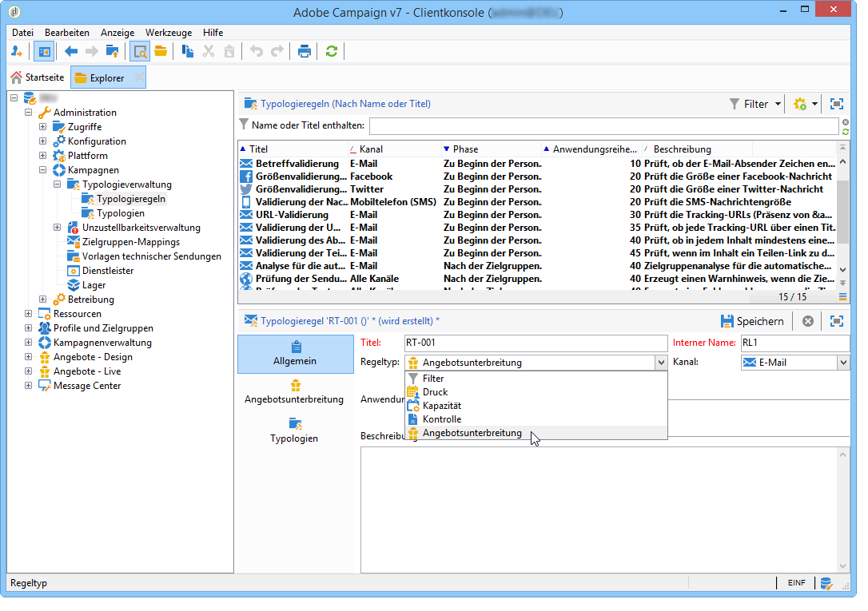The width and height of the screenshot is (868, 611).
Task: Click the back navigation arrow in toolbar
Action: 71,52
